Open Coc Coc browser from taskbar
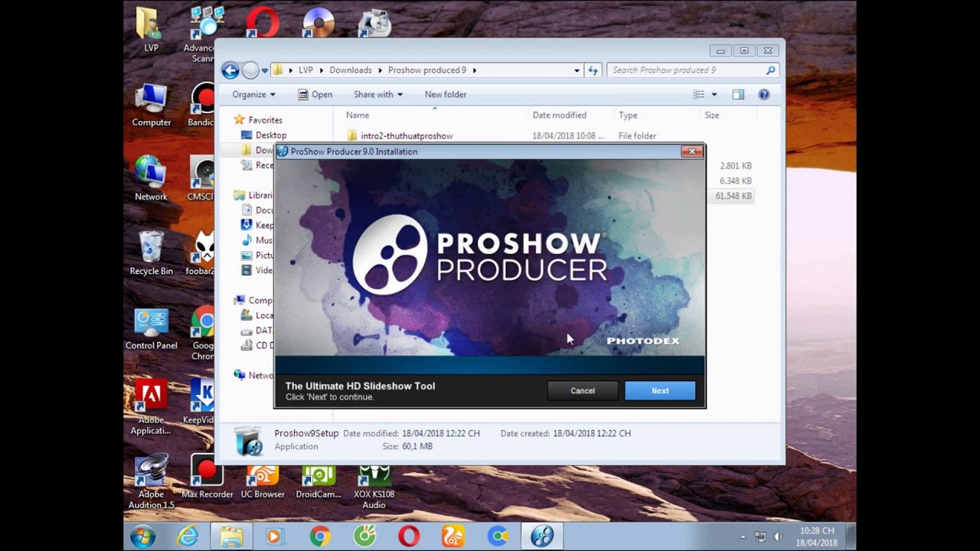980x551 pixels. 364,536
